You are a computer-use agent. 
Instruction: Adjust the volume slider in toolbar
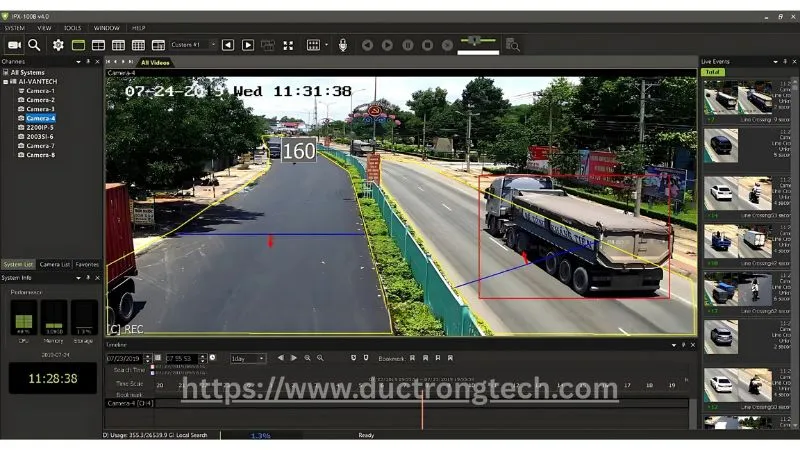pos(475,40)
